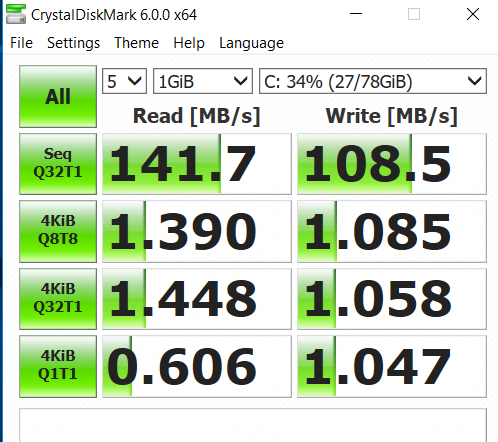Open the Settings menu
This screenshot has width=498, height=442.
[73, 43]
